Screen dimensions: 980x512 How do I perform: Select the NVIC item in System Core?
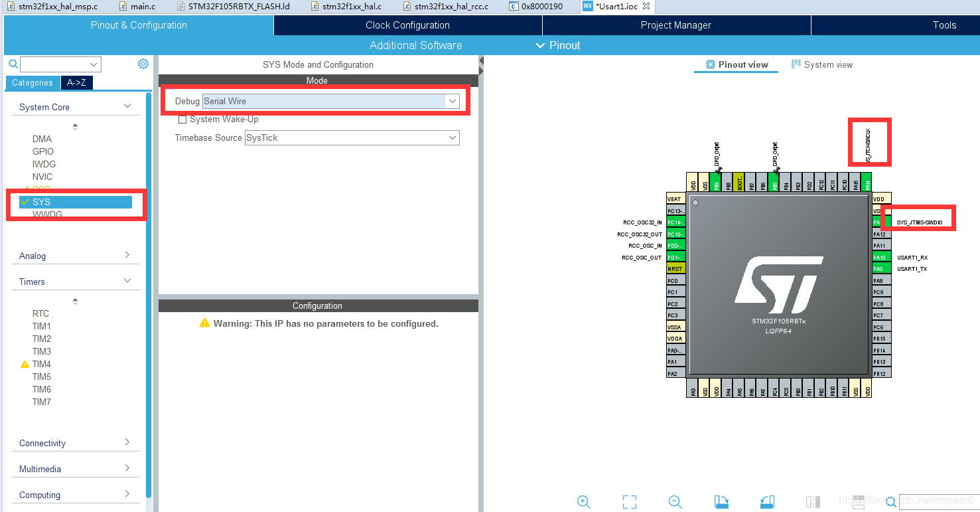coord(42,177)
